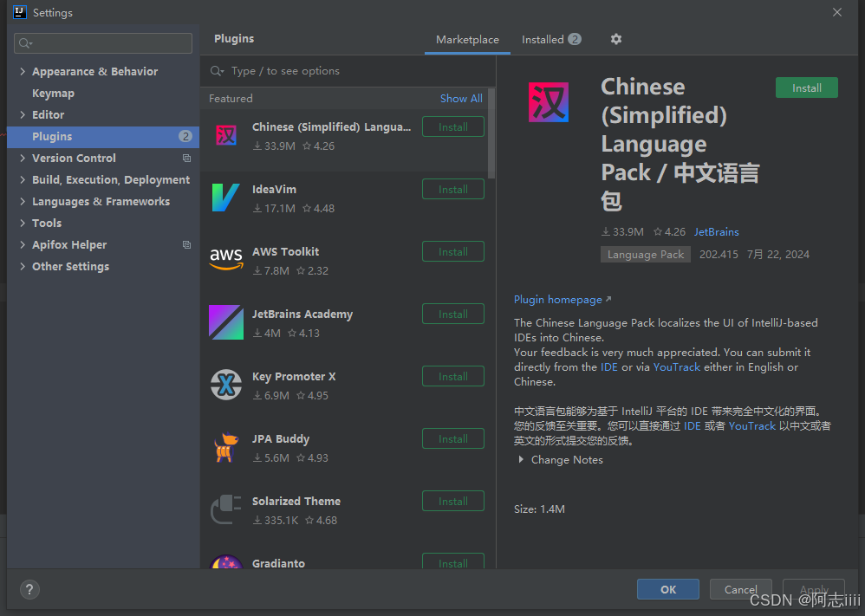Expand the Editor settings node
Image resolution: width=865 pixels, height=616 pixels.
[23, 114]
